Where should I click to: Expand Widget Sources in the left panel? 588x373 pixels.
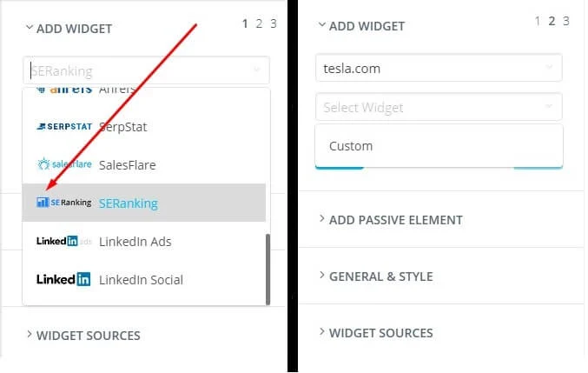(87, 336)
